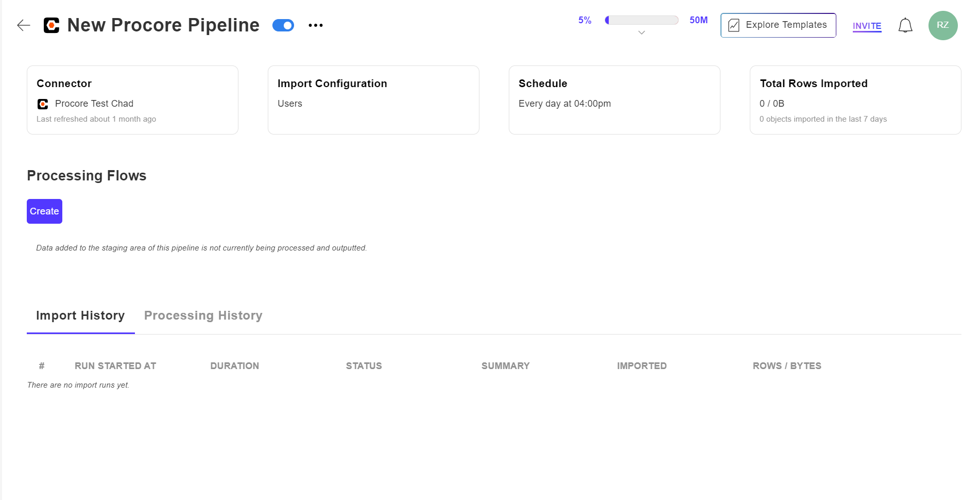The width and height of the screenshot is (980, 500).
Task: Click the DURATION column header
Action: click(234, 366)
